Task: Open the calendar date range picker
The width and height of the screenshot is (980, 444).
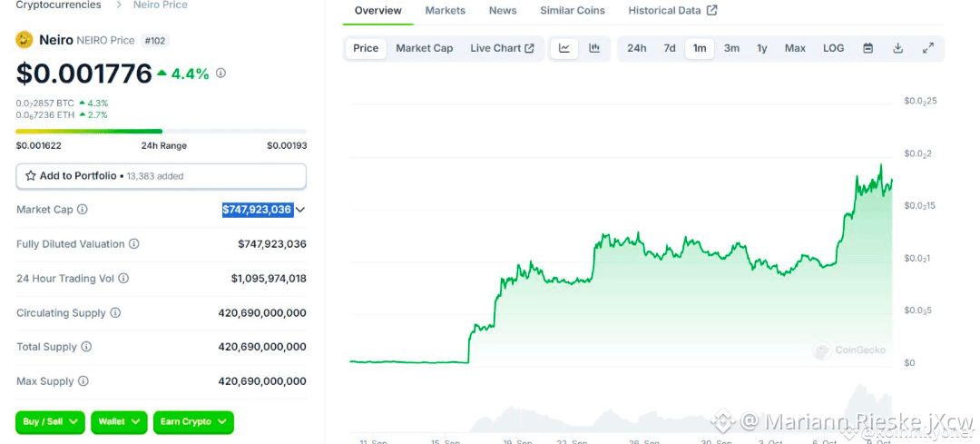Action: 868,48
